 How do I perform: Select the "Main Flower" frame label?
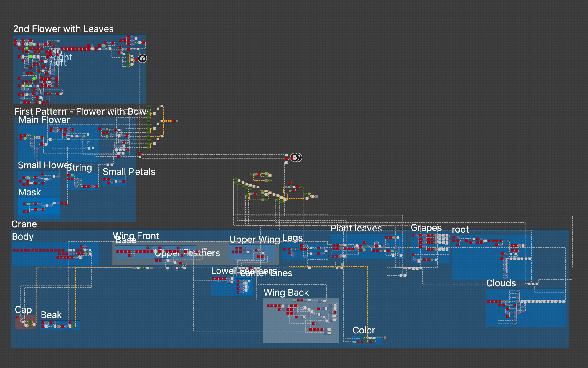(44, 120)
